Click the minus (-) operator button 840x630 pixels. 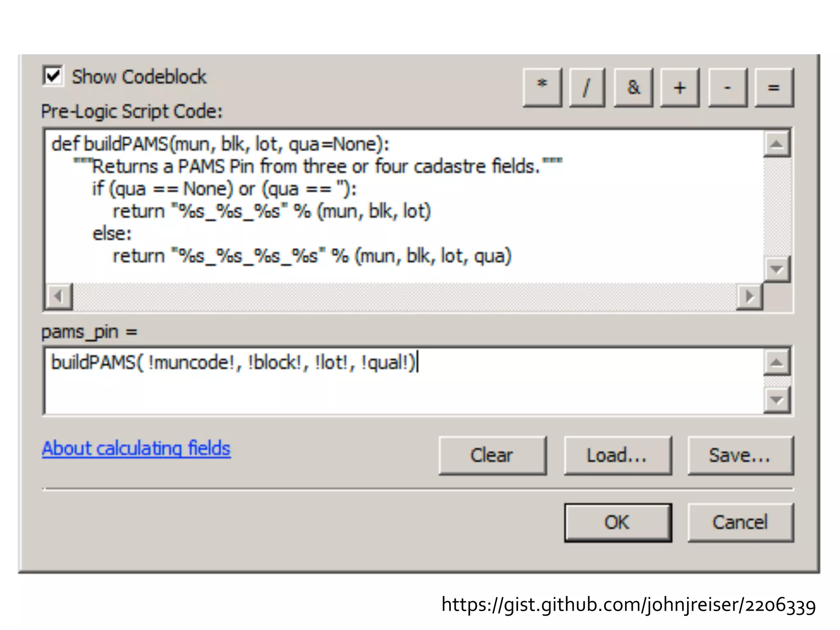pos(727,87)
